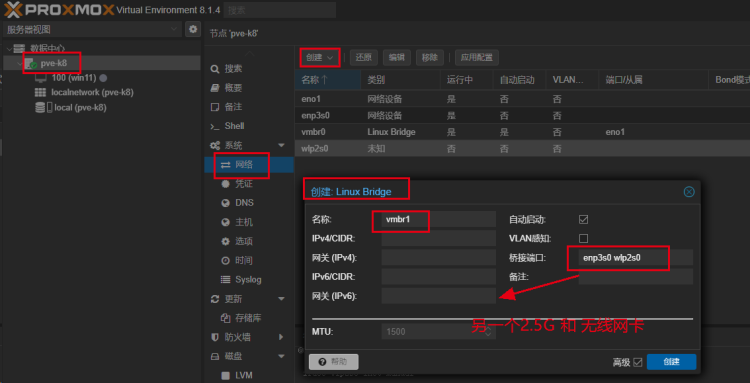Image resolution: width=750 pixels, height=383 pixels.
Task: Expand the Updates (更新) section arrow
Action: click(281, 299)
